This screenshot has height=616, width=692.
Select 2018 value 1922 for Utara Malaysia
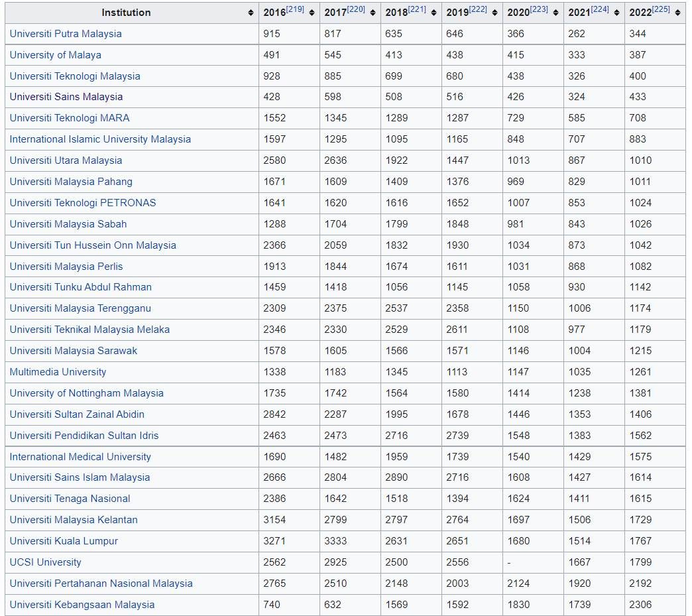(396, 160)
